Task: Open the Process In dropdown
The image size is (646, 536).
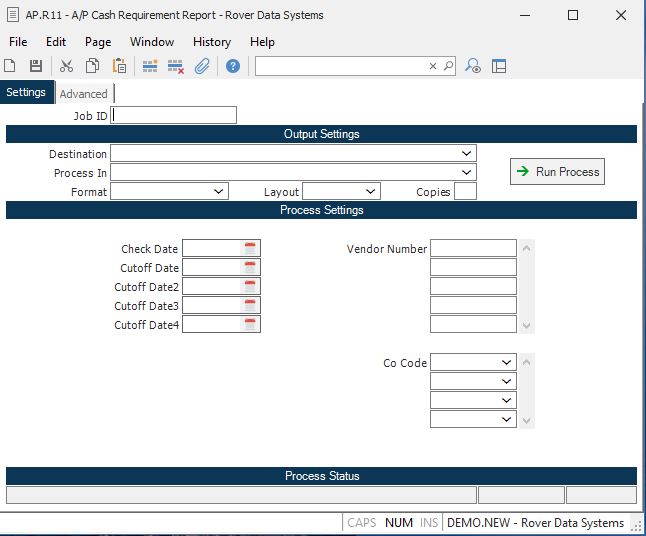Action: coord(467,173)
